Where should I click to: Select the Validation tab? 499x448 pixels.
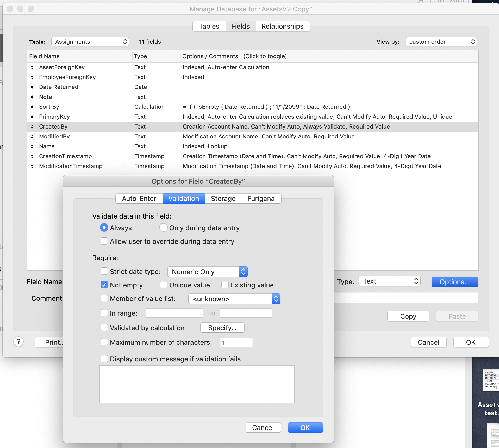pyautogui.click(x=184, y=199)
